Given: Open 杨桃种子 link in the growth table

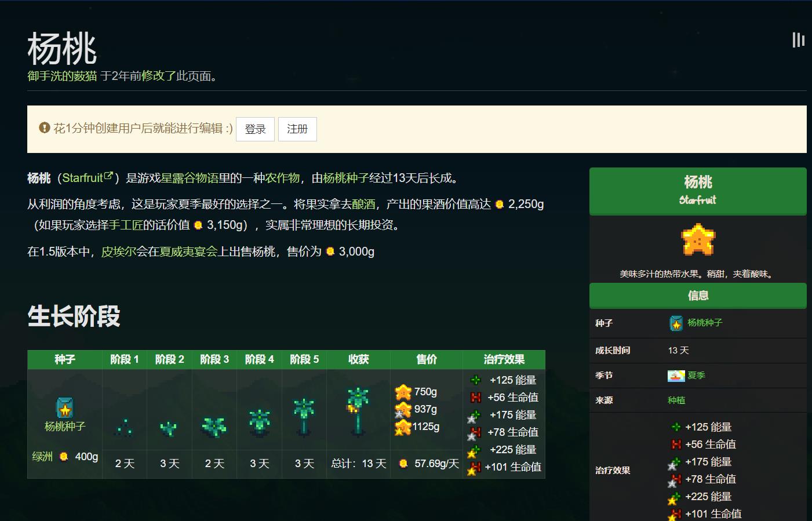Looking at the screenshot, I should point(65,427).
